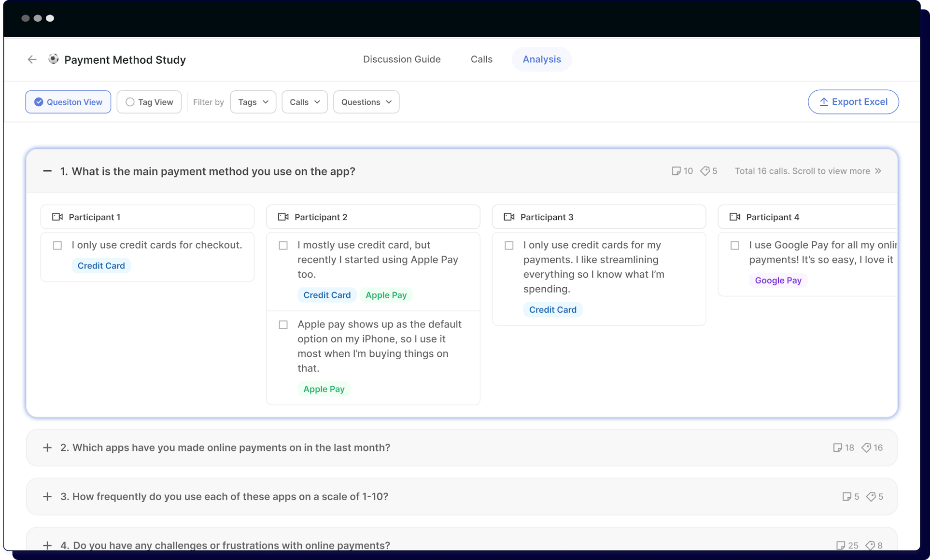Open the Tags filter dropdown
Screen dimensions: 930x560
[253, 102]
